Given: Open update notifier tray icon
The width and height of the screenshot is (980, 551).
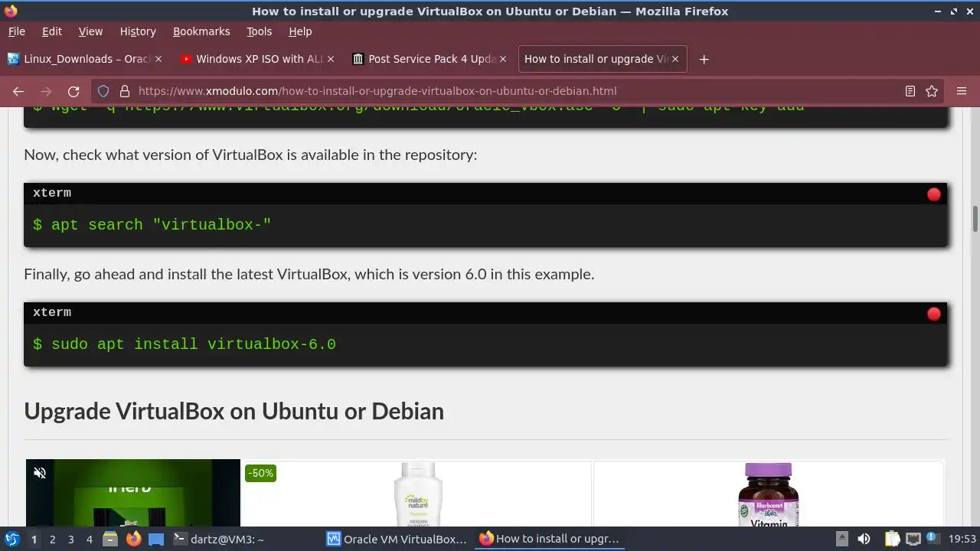Looking at the screenshot, I should pos(932,539).
